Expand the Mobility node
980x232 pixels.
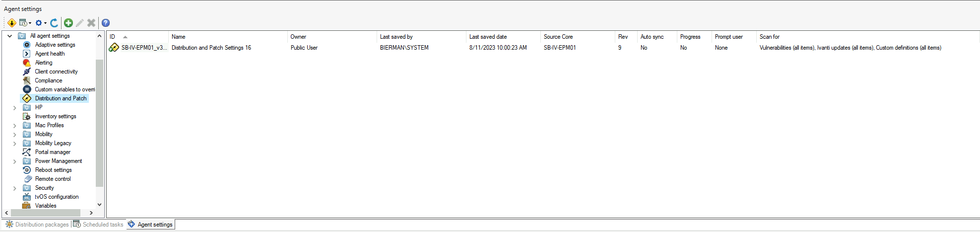point(14,134)
